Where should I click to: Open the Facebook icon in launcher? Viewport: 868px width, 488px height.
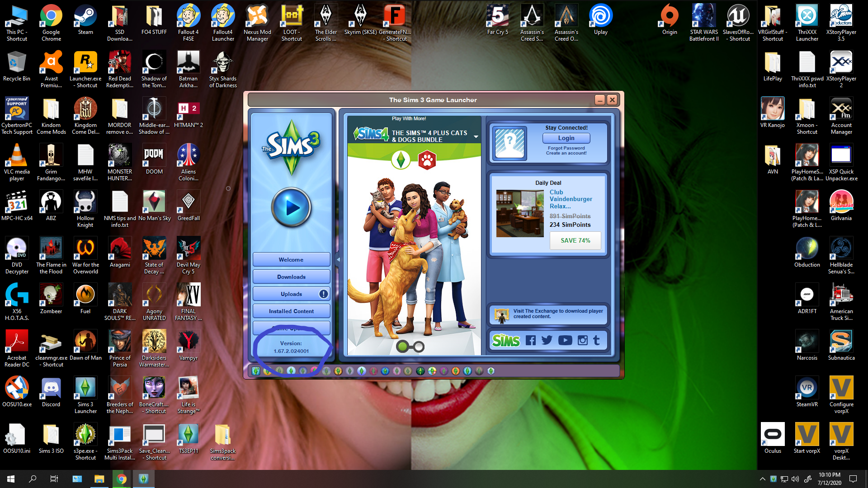pos(530,340)
